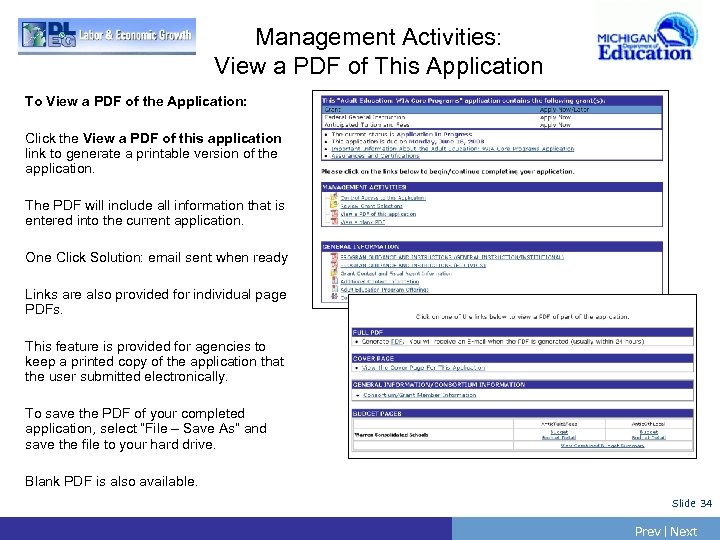Click the icon beside Grant Contact and Fiscal Agent Information

point(334,273)
